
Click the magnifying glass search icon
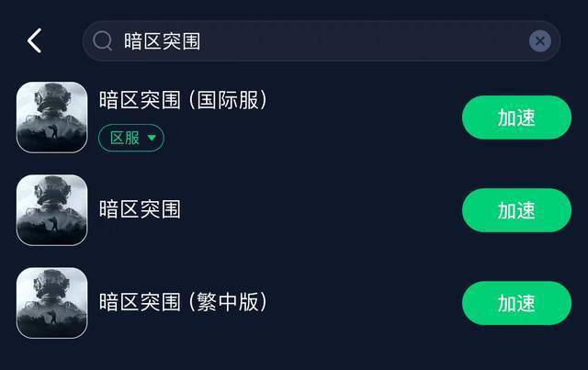(104, 40)
